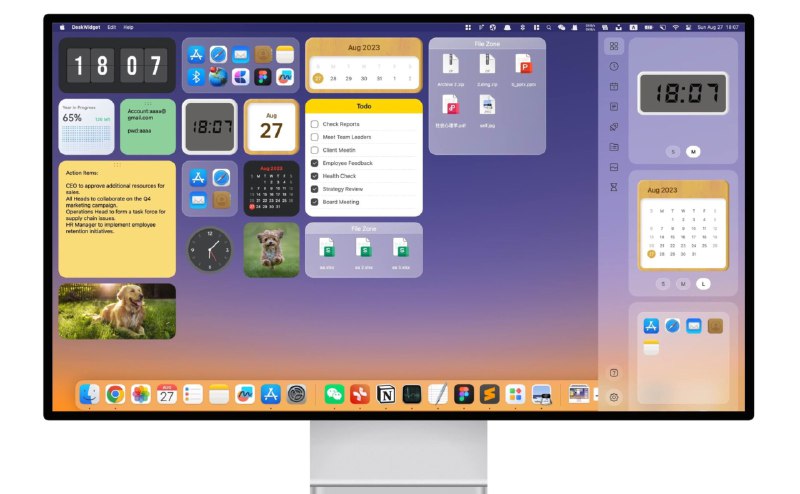Select the hourglass countdown icon in sidebar
800x494 pixels.
tap(614, 186)
